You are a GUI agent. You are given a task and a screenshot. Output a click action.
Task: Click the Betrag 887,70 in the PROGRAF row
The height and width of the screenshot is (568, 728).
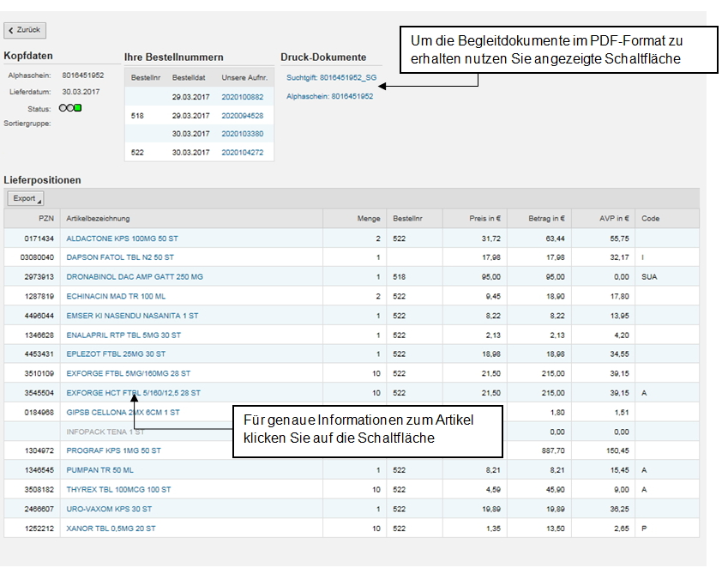(553, 450)
